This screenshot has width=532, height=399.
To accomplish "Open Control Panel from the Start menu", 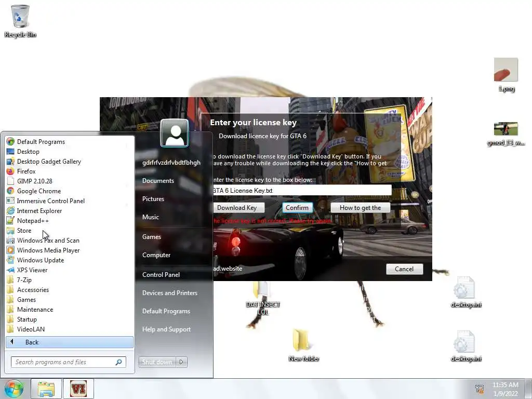I will (x=161, y=275).
